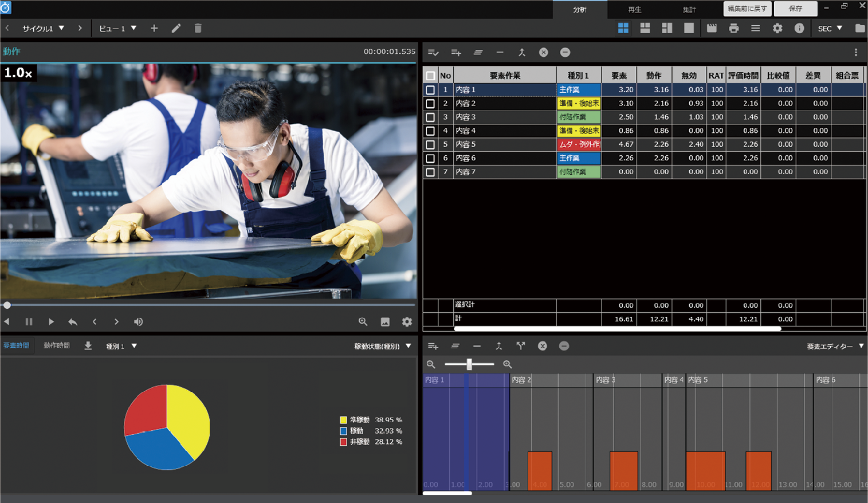Open settings via top toolbar gear icon
The width and height of the screenshot is (868, 503).
[777, 28]
